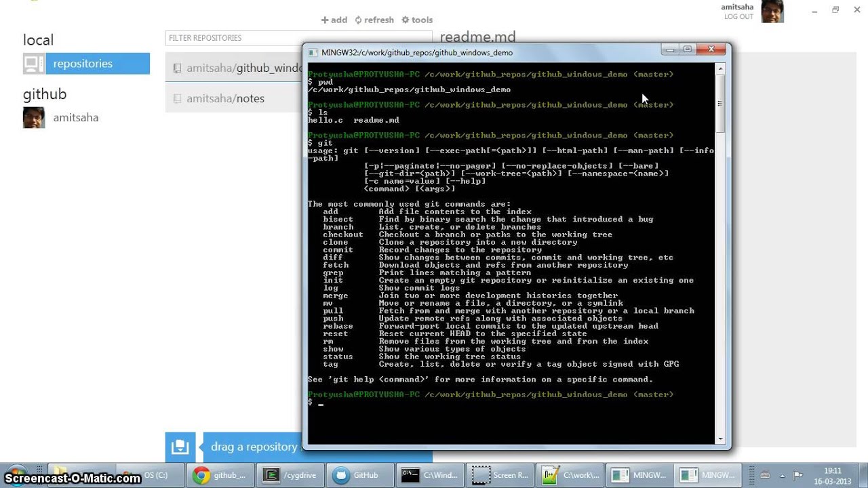Open the first MINGW taskbar item

639,475
